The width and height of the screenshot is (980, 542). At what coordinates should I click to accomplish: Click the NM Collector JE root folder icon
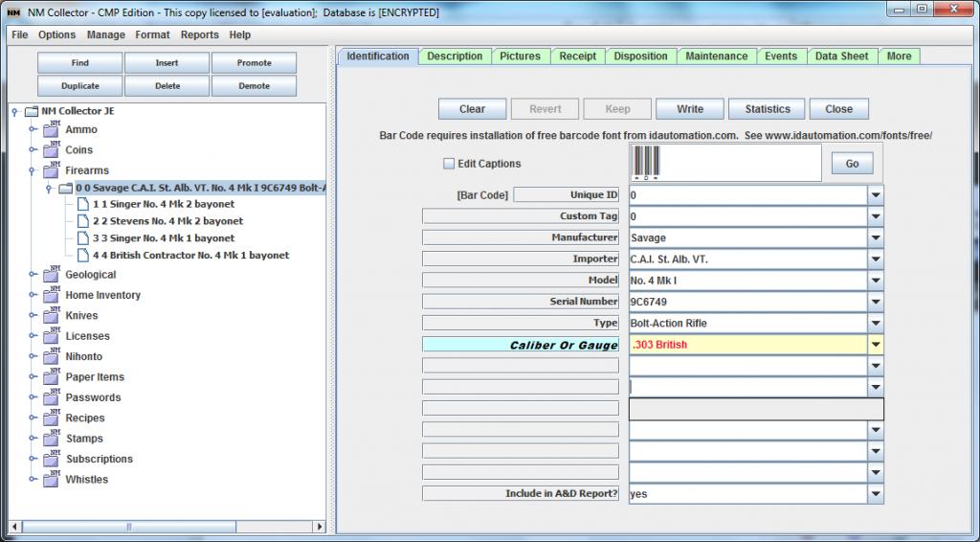click(x=32, y=112)
